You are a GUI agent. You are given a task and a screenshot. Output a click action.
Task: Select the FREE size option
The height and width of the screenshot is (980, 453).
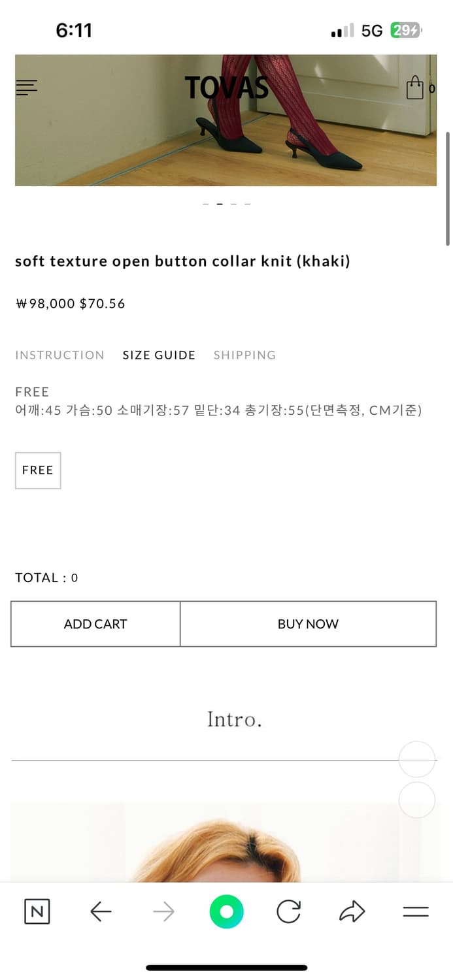click(37, 470)
